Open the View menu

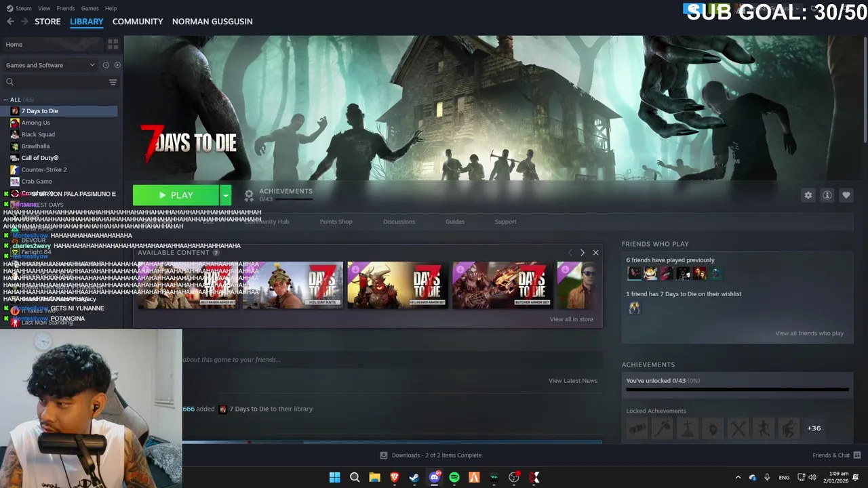point(44,8)
